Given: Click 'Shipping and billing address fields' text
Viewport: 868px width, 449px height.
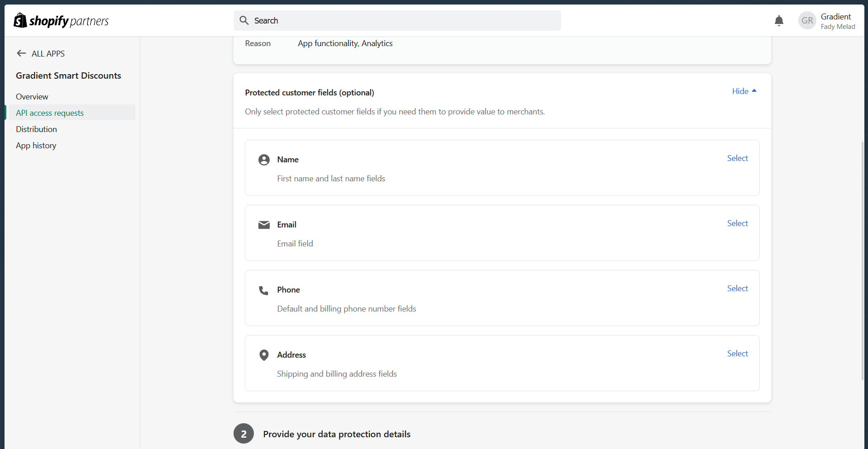Looking at the screenshot, I should click(337, 374).
